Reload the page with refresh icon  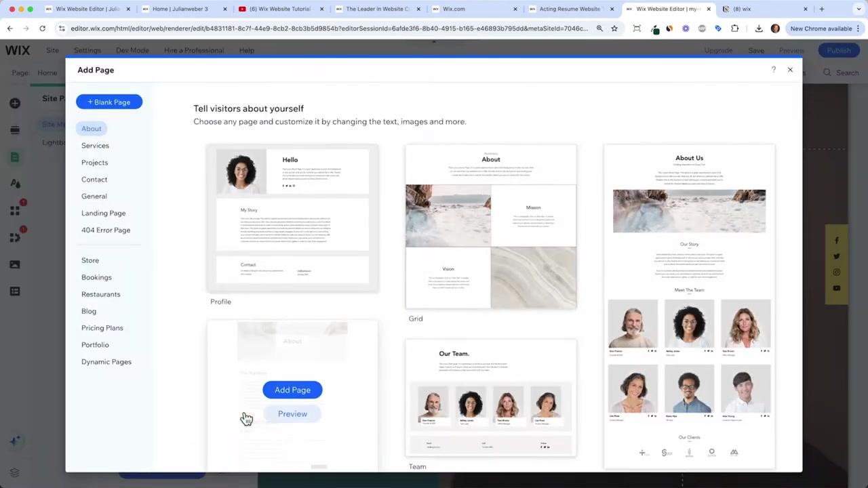pos(42,28)
